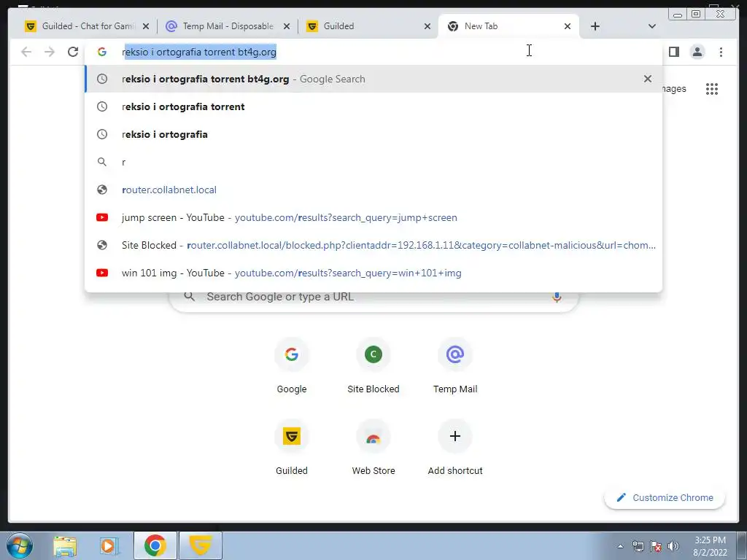Click the voice search microphone
The height and width of the screenshot is (560, 747).
pos(557,297)
